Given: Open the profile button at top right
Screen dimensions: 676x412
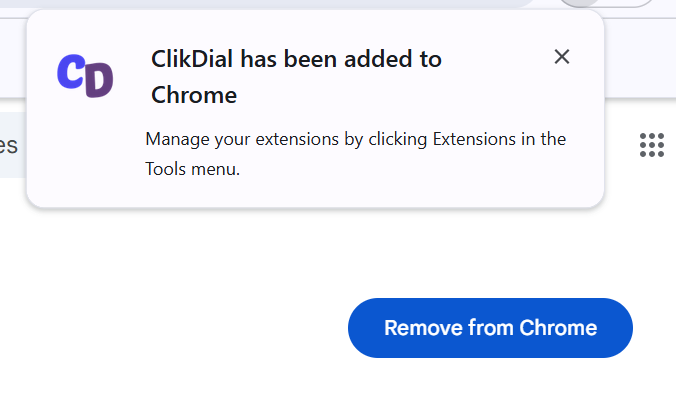Looking at the screenshot, I should [x=607, y=3].
